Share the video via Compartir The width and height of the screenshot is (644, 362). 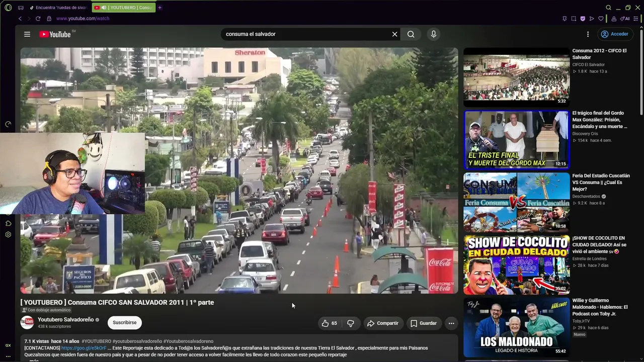[382, 323]
